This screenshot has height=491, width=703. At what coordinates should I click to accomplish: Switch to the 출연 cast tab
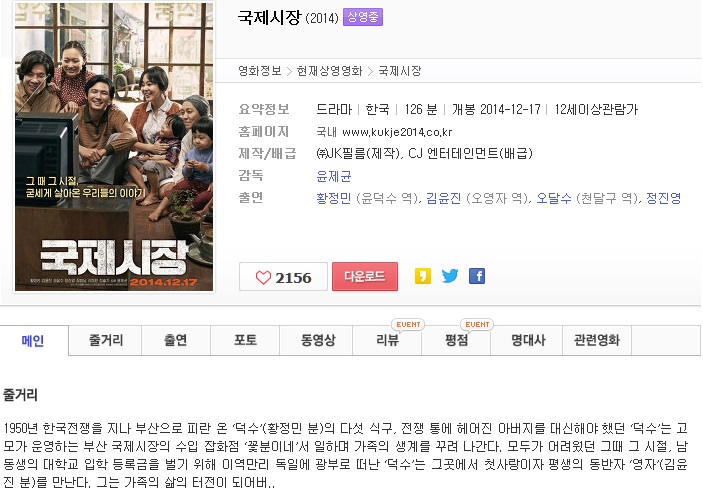pos(176,340)
